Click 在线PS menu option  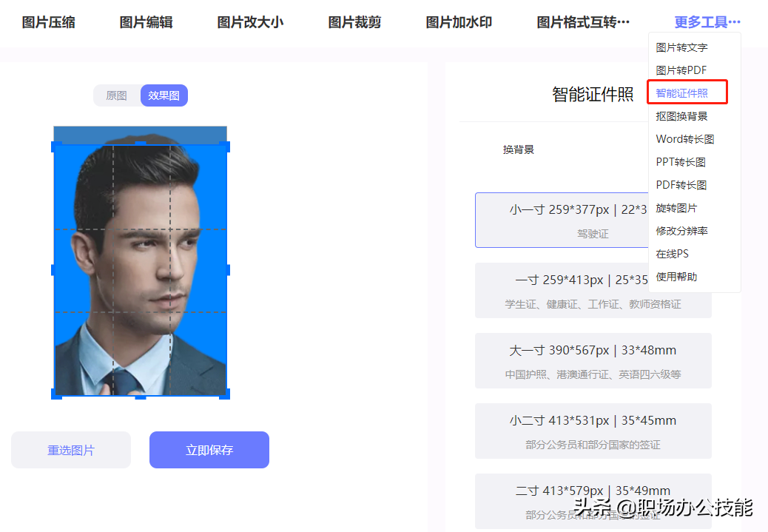(672, 254)
